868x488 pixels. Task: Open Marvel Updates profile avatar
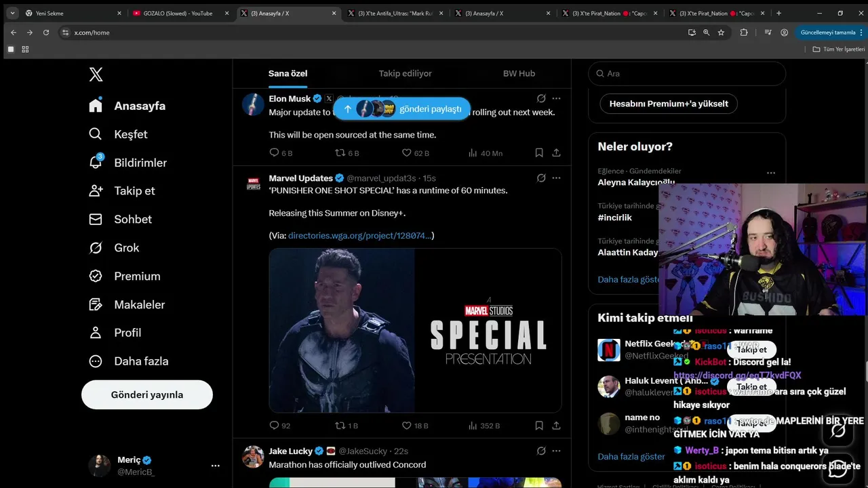coord(253,184)
